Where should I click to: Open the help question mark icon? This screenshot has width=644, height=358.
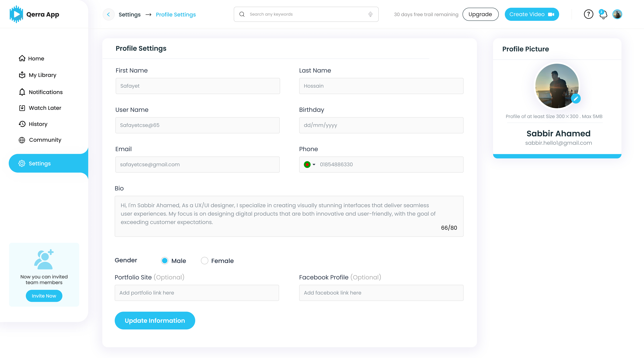point(588,14)
